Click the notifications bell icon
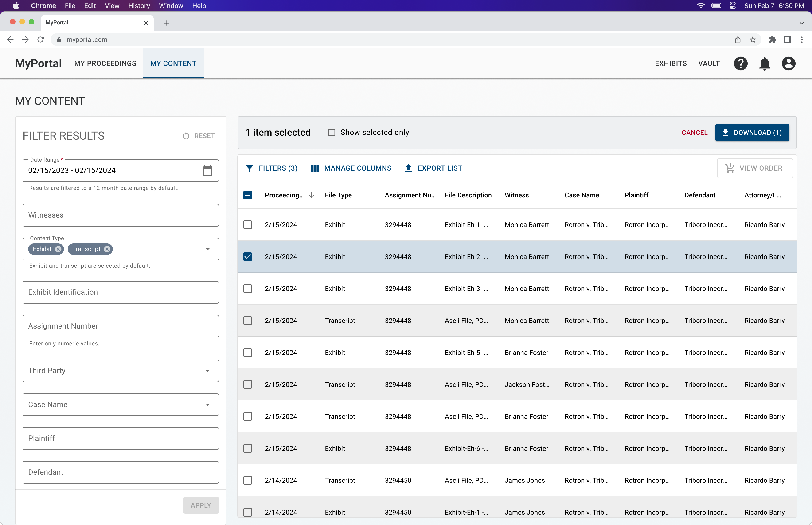The height and width of the screenshot is (525, 812). (x=764, y=63)
